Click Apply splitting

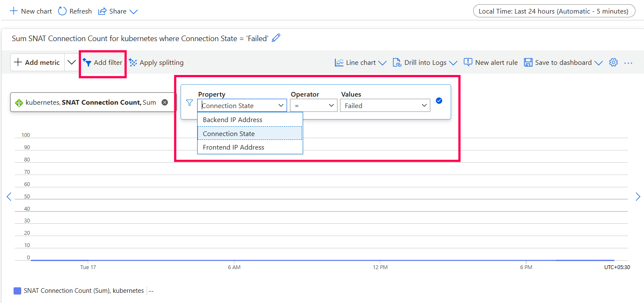point(156,63)
